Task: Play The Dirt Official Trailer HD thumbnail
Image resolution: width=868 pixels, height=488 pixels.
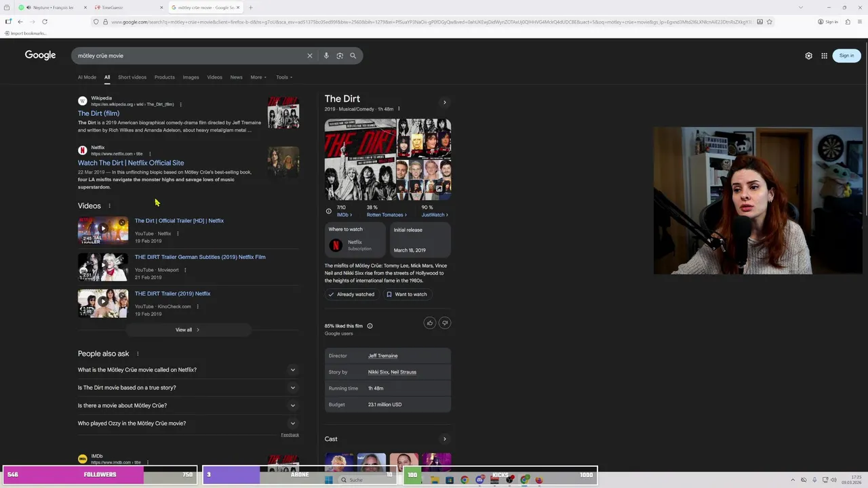Action: pyautogui.click(x=103, y=230)
